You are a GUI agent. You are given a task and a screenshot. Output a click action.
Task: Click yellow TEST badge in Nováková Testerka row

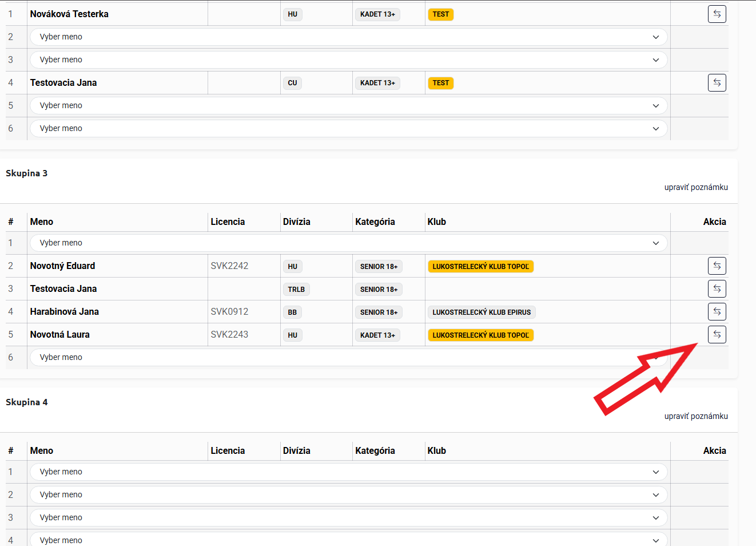pos(440,14)
